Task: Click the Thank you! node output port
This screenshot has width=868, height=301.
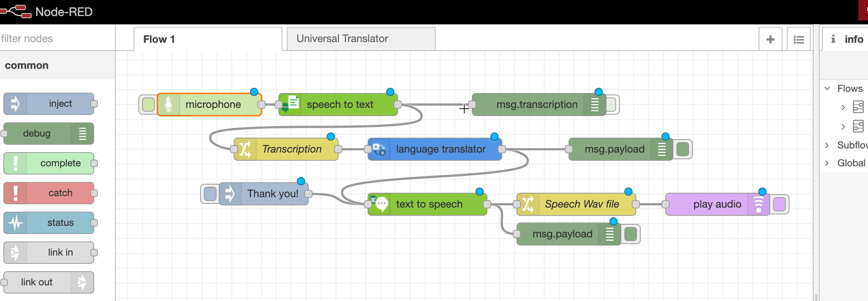Action: point(308,194)
